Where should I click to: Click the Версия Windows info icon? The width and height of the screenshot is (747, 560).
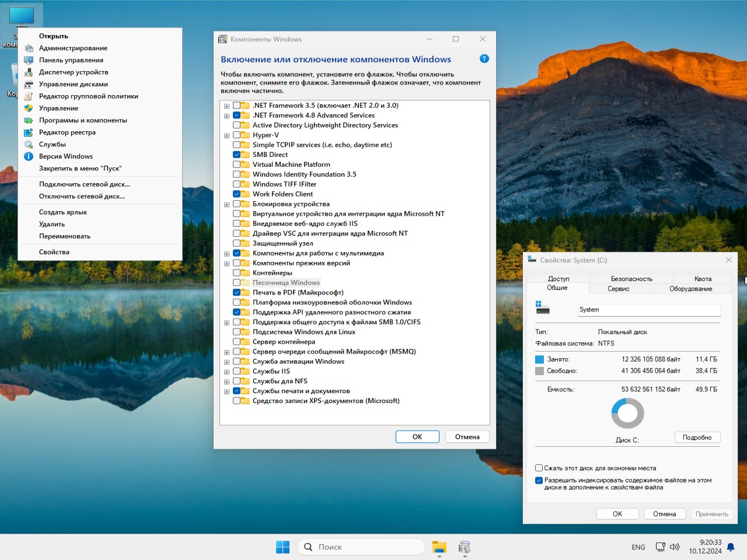(29, 156)
